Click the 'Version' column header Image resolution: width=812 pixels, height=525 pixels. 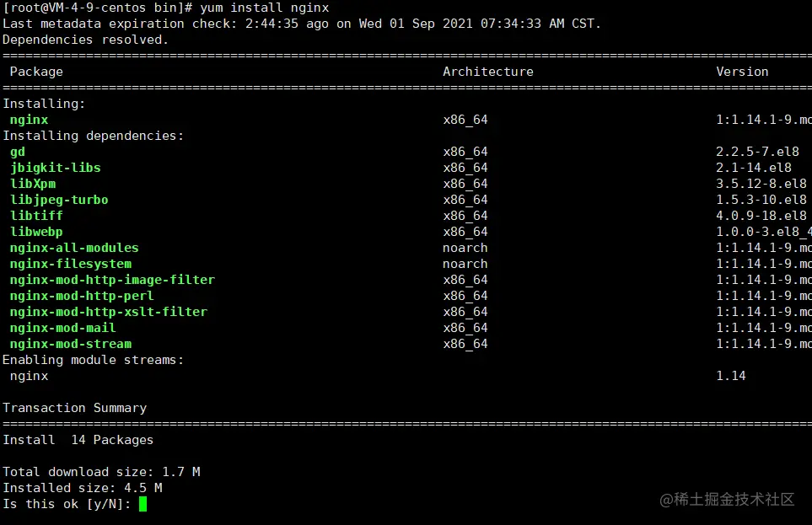tap(742, 72)
